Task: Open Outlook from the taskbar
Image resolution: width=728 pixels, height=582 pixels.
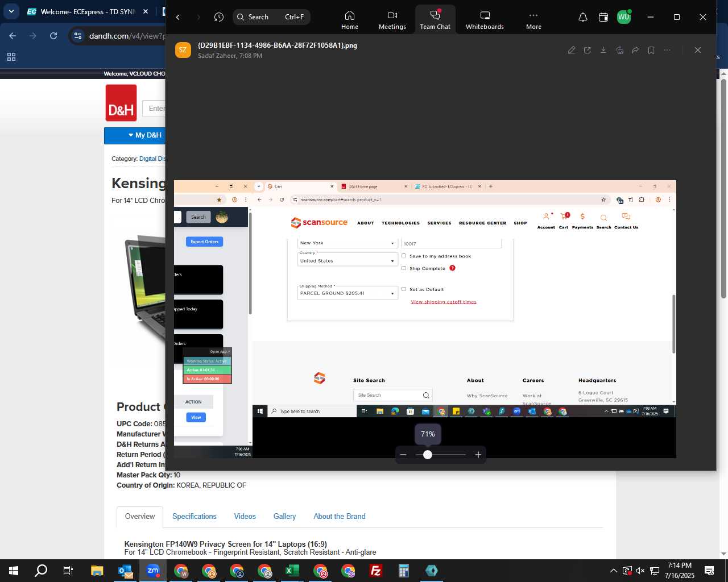Action: tap(125, 571)
